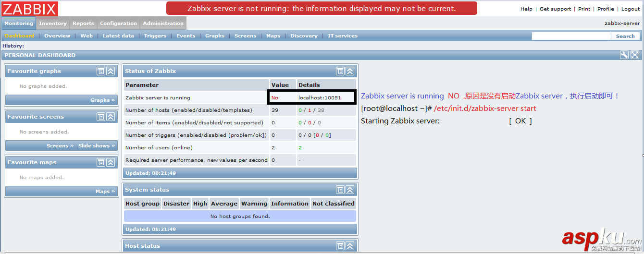Click the 'Warning' column header
The height and width of the screenshot is (254, 644).
(x=254, y=204)
